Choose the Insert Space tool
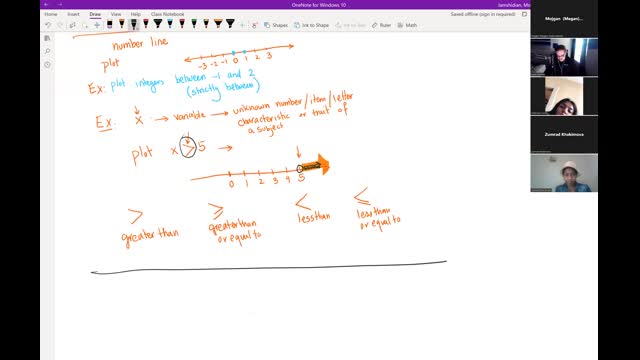Viewport: 640px width, 360px height. tap(85, 25)
